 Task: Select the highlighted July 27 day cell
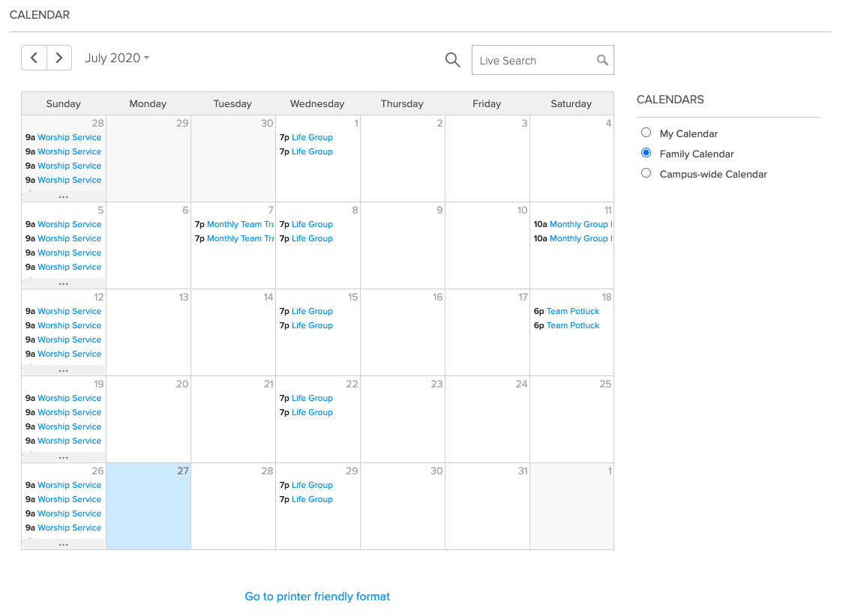[x=148, y=506]
